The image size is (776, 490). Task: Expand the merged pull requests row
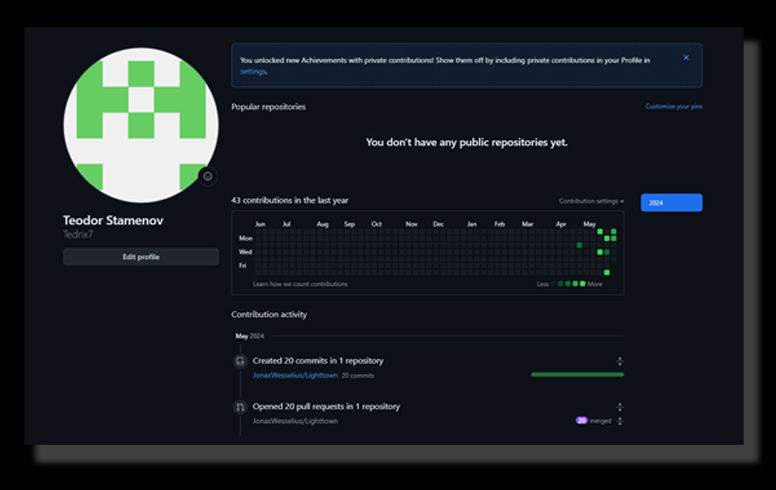click(x=620, y=421)
